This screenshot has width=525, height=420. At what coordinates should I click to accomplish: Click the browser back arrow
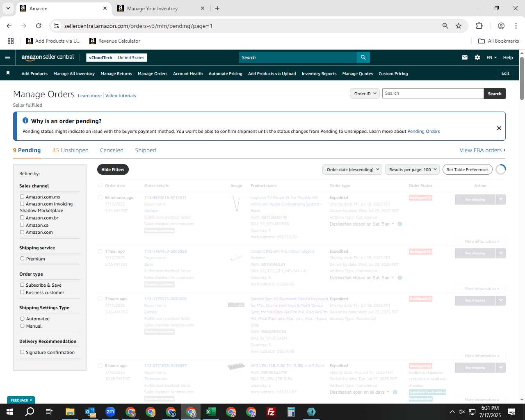9,26
